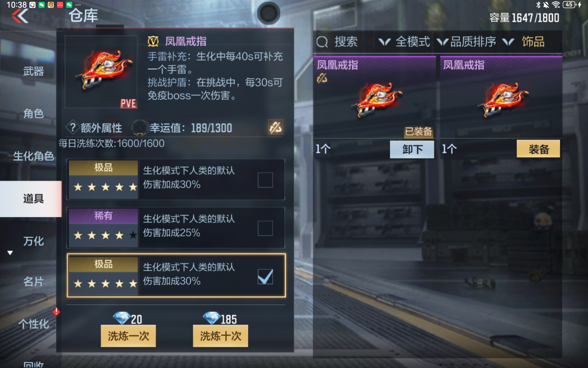Click the search magnifier icon
Screen dimensions: 588x368
click(322, 42)
